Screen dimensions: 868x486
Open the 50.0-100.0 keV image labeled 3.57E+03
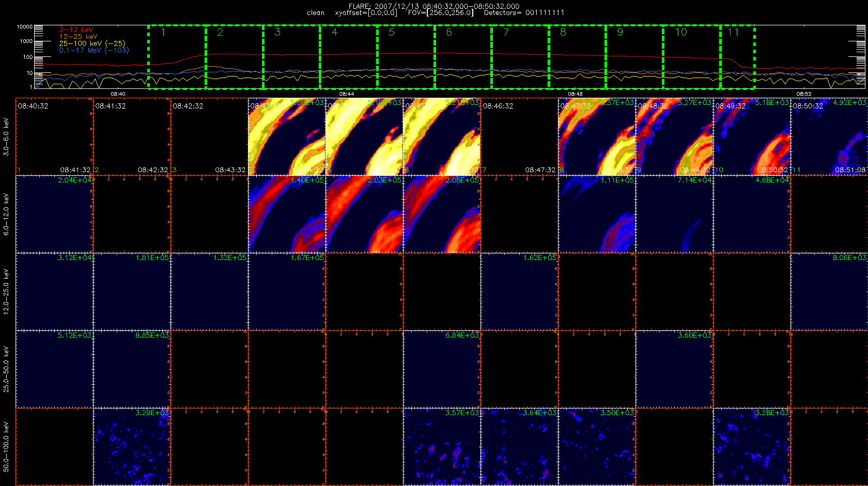point(442,447)
